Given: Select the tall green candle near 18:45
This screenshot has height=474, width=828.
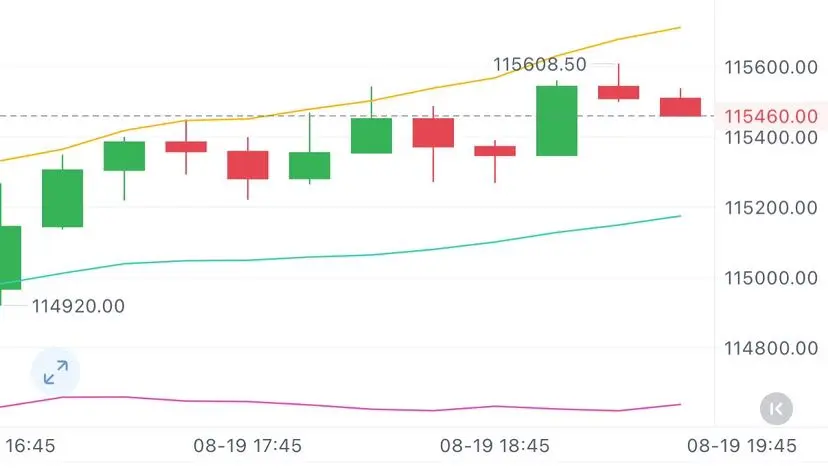Looking at the screenshot, I should coord(557,120).
